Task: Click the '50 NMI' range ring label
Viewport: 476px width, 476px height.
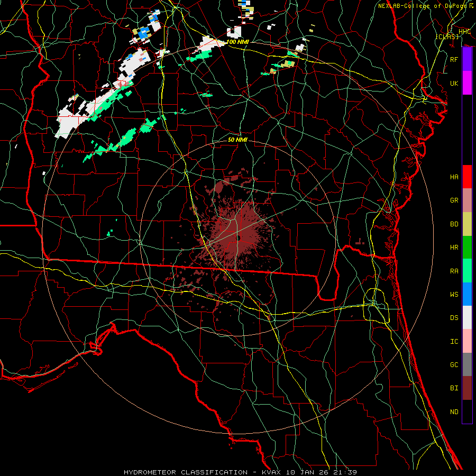Action: (x=237, y=140)
